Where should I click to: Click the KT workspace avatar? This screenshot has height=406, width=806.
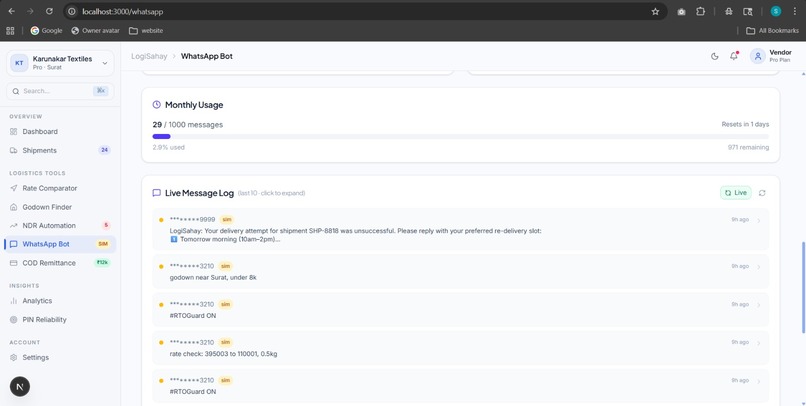tap(19, 63)
